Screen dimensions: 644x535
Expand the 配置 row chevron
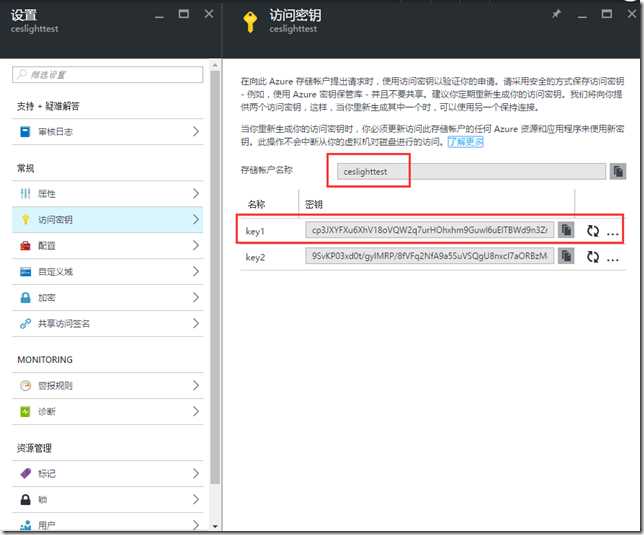(196, 245)
